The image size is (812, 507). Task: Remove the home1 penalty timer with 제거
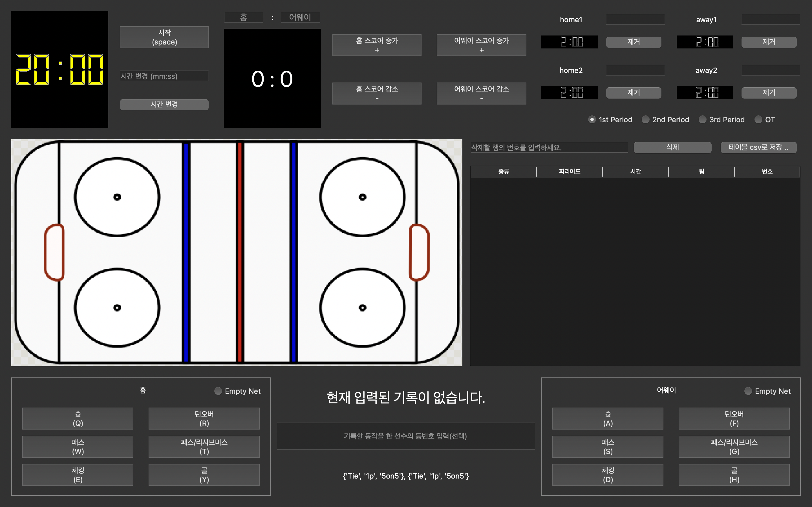click(x=634, y=42)
